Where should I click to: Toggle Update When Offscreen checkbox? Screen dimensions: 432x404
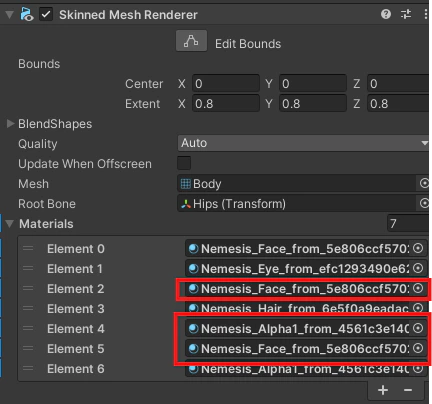click(x=184, y=163)
